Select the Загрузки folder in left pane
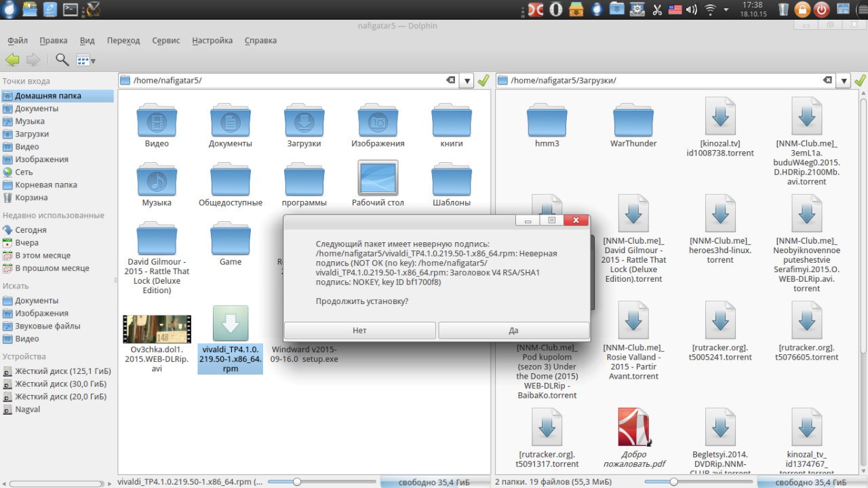This screenshot has height=488, width=868. (x=304, y=121)
